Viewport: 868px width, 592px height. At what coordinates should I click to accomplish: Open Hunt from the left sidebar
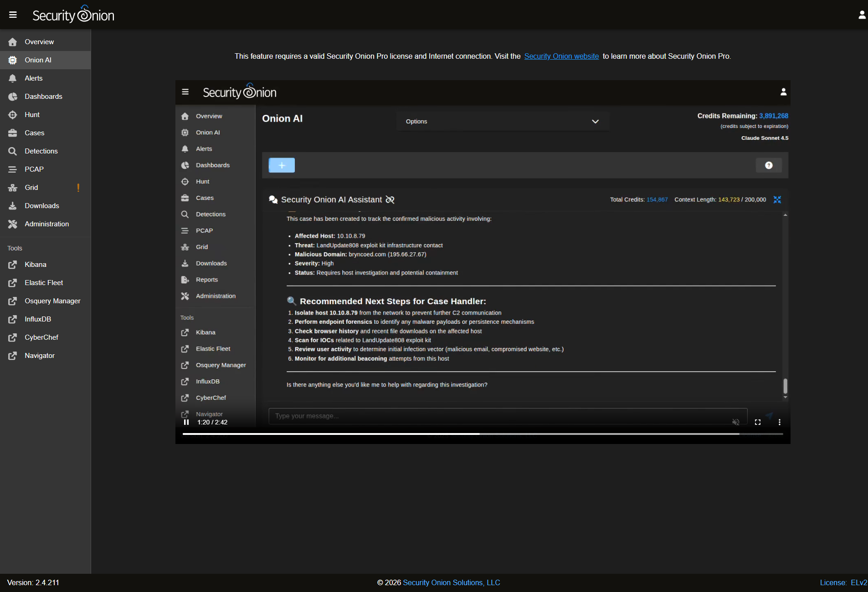tap(46, 115)
